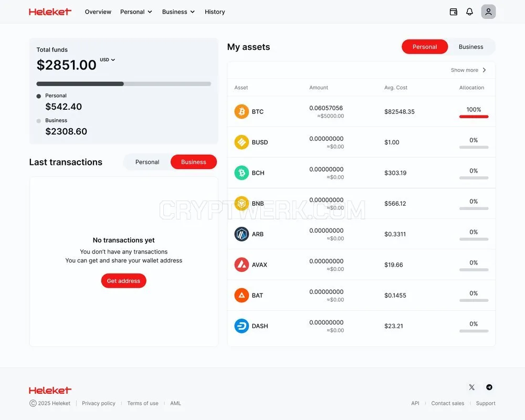
Task: Open the X (Twitter) social icon
Action: click(472, 387)
